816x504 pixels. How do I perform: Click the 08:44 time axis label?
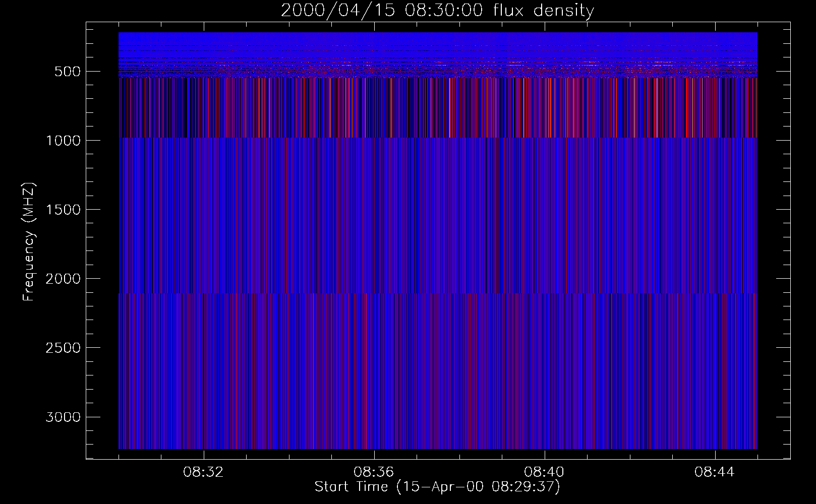[715, 472]
